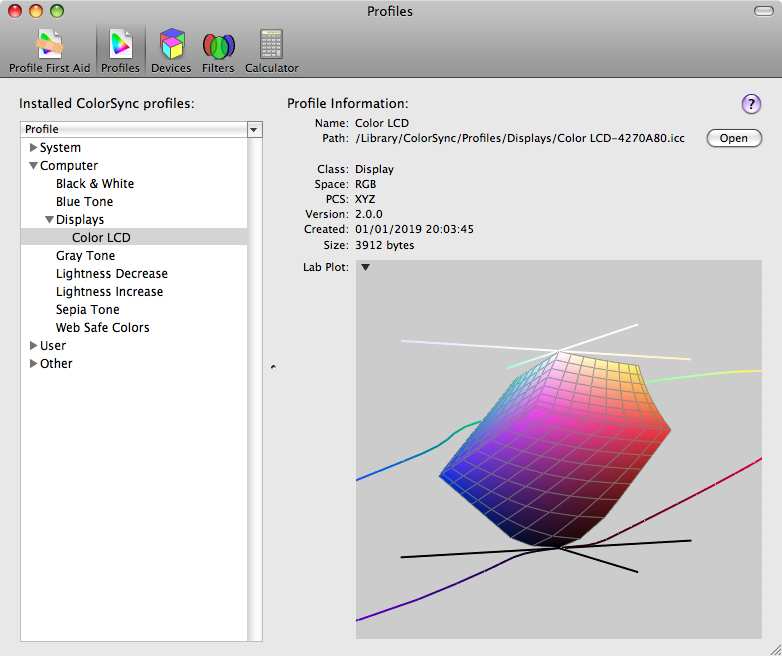Image resolution: width=782 pixels, height=656 pixels.
Task: Select the Blue Tone profile
Action: [84, 202]
